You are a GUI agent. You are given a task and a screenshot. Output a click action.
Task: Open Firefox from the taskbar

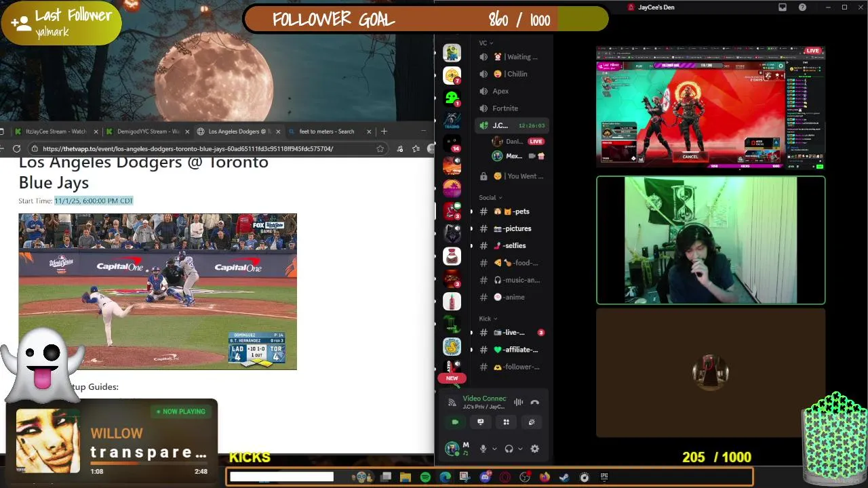point(545,477)
